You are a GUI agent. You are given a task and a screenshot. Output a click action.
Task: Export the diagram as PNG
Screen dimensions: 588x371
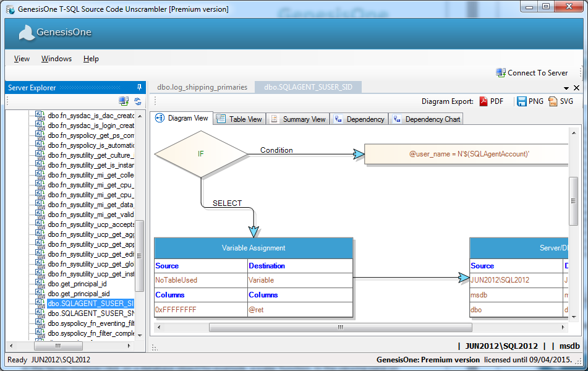[x=530, y=101]
